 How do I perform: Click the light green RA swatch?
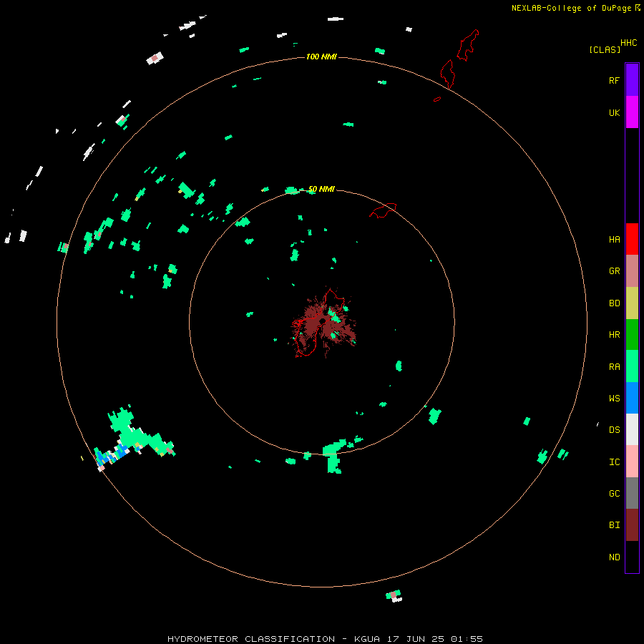[x=632, y=366]
